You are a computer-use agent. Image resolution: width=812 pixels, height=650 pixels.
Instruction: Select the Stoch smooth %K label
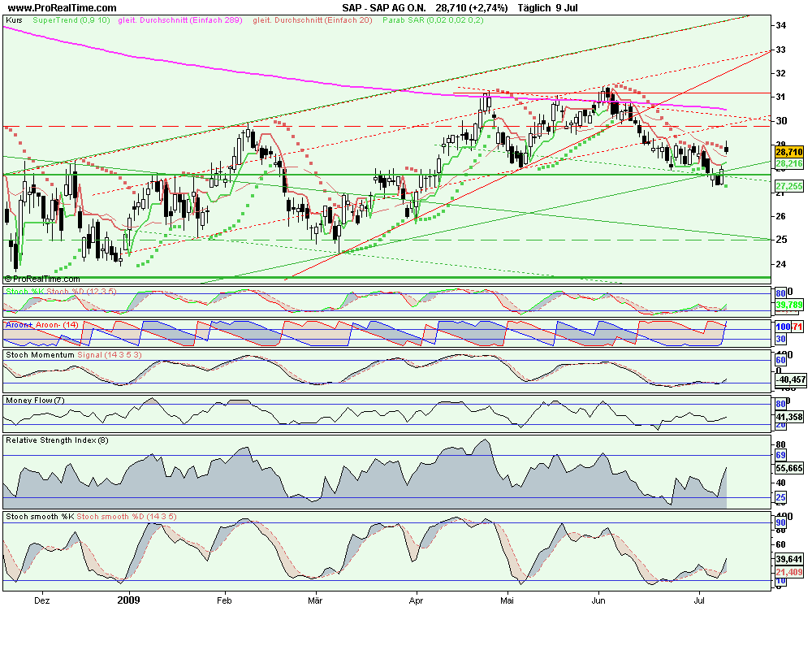tap(40, 517)
